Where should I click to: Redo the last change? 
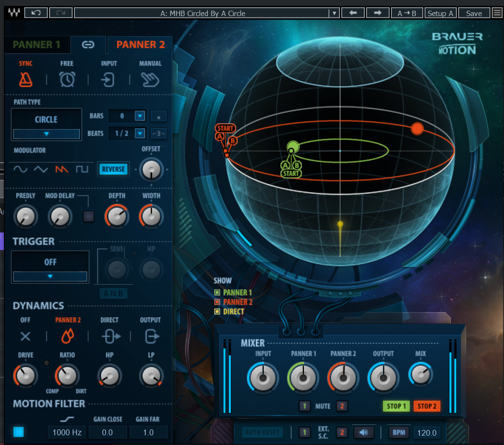[61, 13]
